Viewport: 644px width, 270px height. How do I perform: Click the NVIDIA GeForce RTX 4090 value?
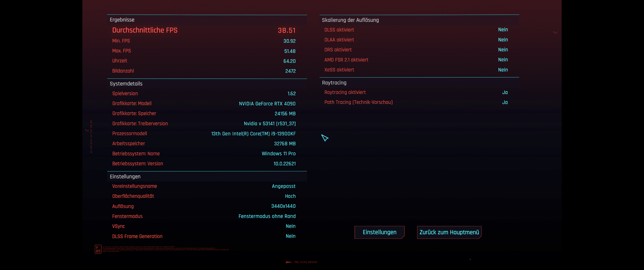[x=267, y=104]
